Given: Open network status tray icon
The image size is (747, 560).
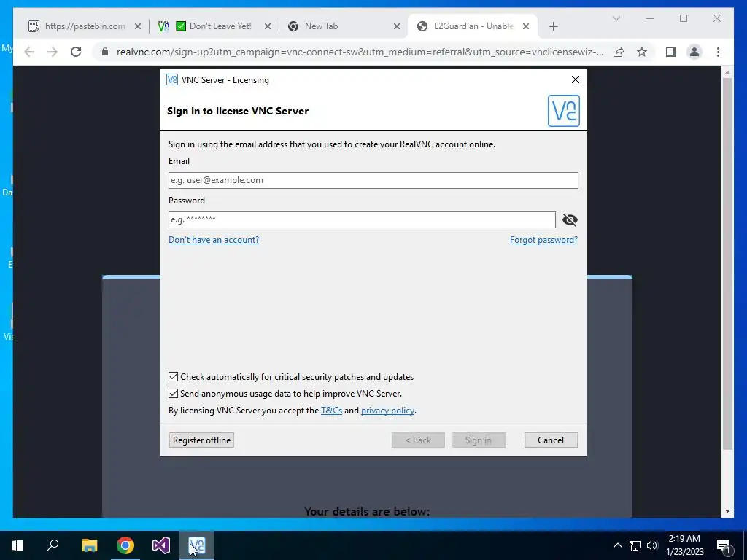Looking at the screenshot, I should coord(635,545).
